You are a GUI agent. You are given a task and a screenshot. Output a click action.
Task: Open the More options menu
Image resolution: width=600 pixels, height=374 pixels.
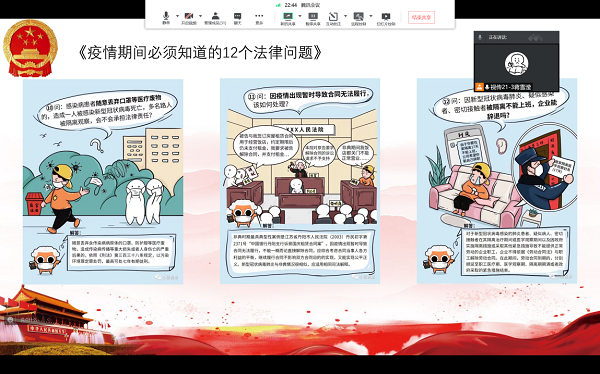(x=259, y=18)
